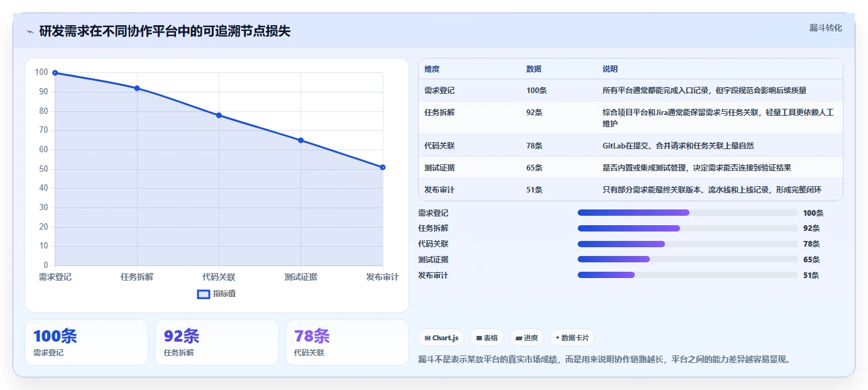
Task: Click the pulse icon beside the dashboard title
Action: pyautogui.click(x=30, y=31)
